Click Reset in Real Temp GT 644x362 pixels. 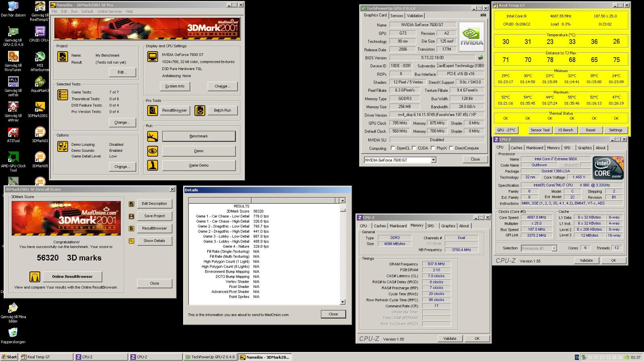(x=590, y=130)
